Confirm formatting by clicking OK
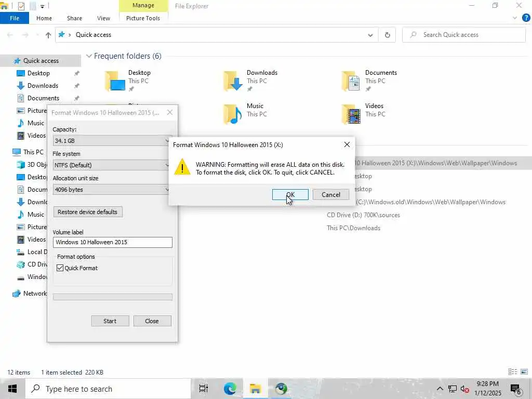The height and width of the screenshot is (399, 532). [290, 194]
